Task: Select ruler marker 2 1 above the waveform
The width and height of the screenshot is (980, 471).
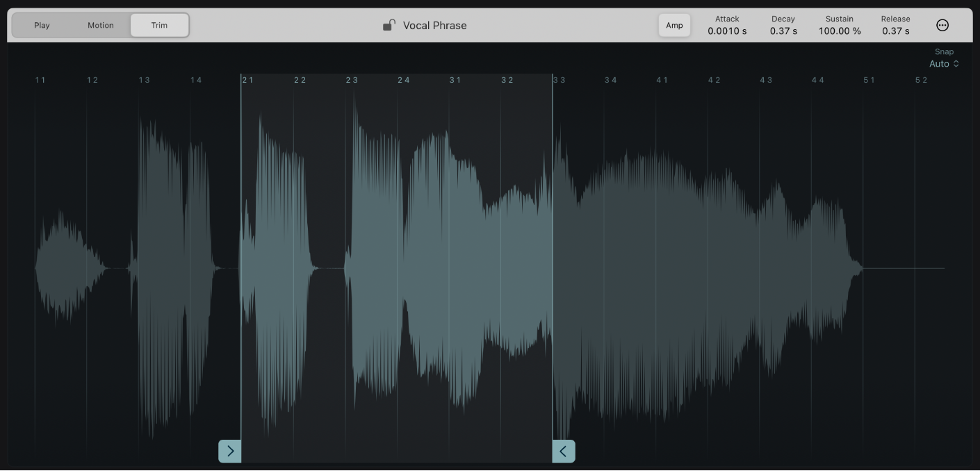Action: coord(247,79)
